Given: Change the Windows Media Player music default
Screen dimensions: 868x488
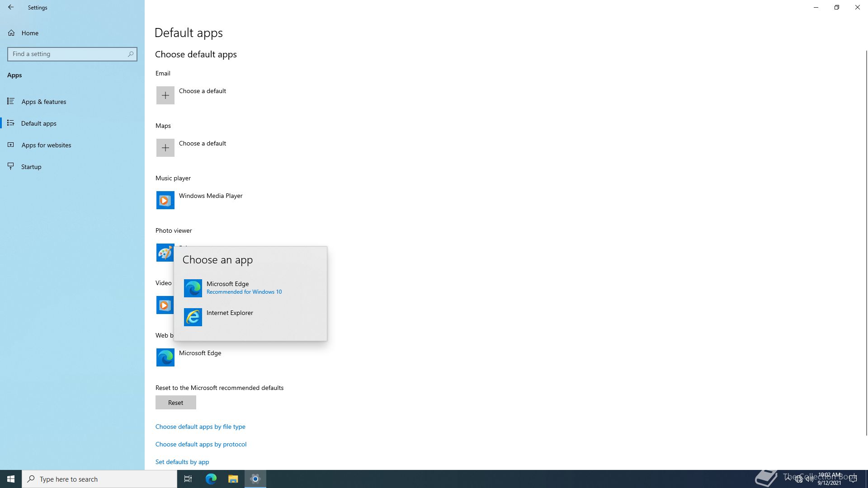Looking at the screenshot, I should (211, 196).
